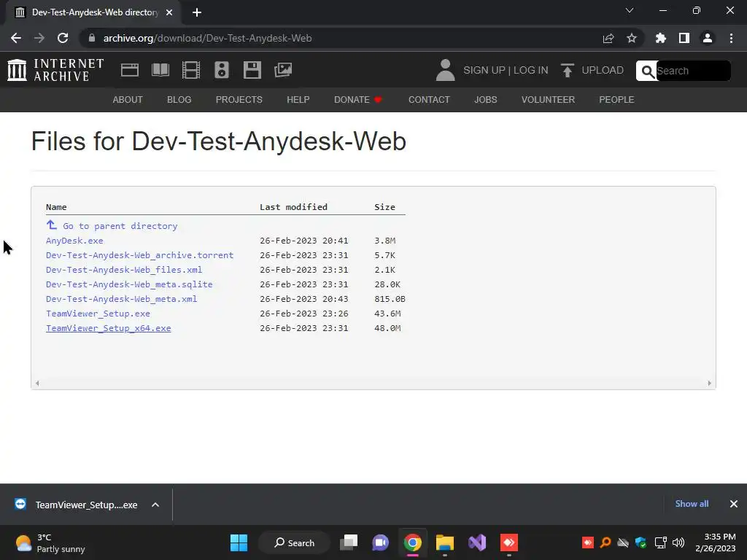The width and height of the screenshot is (747, 560).
Task: Open the JOBS menu item
Action: pyautogui.click(x=485, y=99)
